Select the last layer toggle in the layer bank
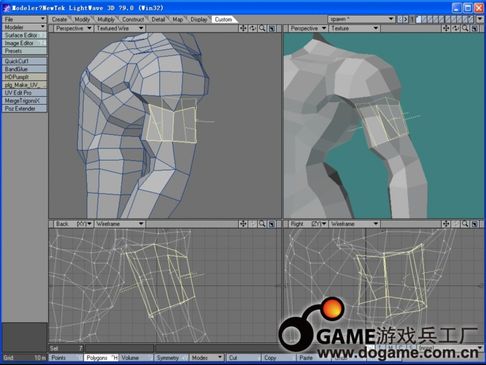 click(x=472, y=19)
